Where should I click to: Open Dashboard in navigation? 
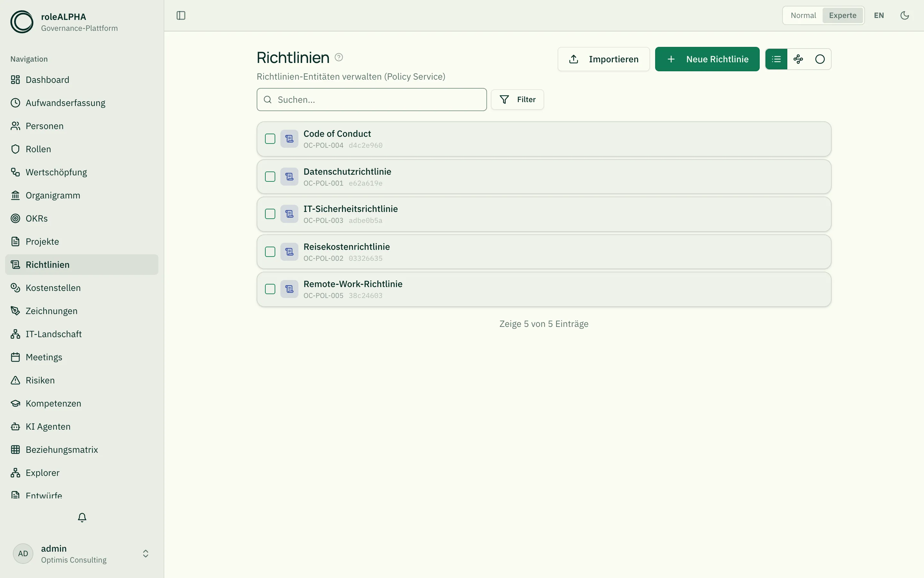coord(82,80)
